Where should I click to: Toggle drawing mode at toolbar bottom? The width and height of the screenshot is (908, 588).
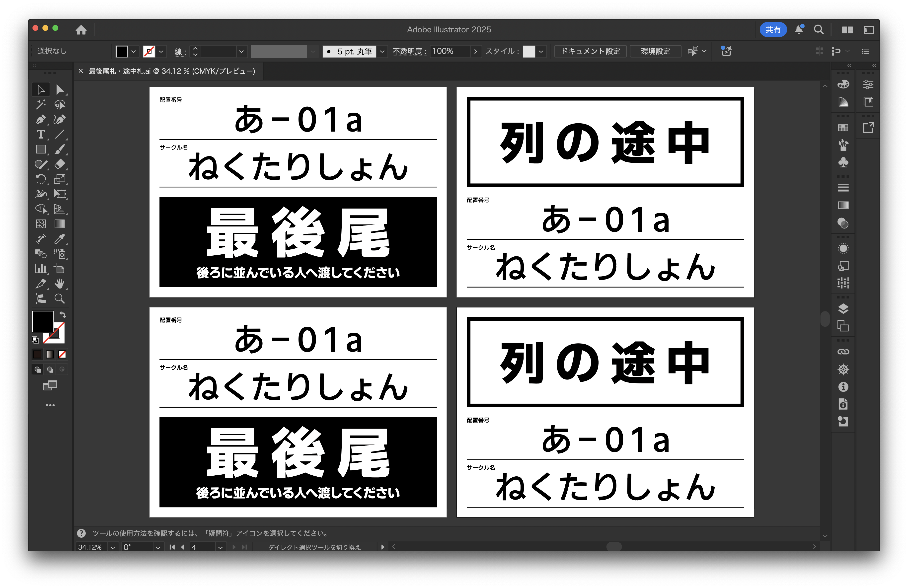(x=38, y=369)
